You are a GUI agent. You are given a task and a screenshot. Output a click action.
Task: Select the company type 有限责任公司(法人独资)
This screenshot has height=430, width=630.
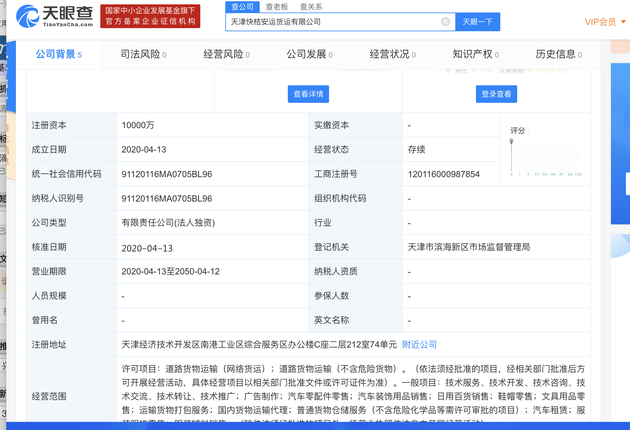168,223
